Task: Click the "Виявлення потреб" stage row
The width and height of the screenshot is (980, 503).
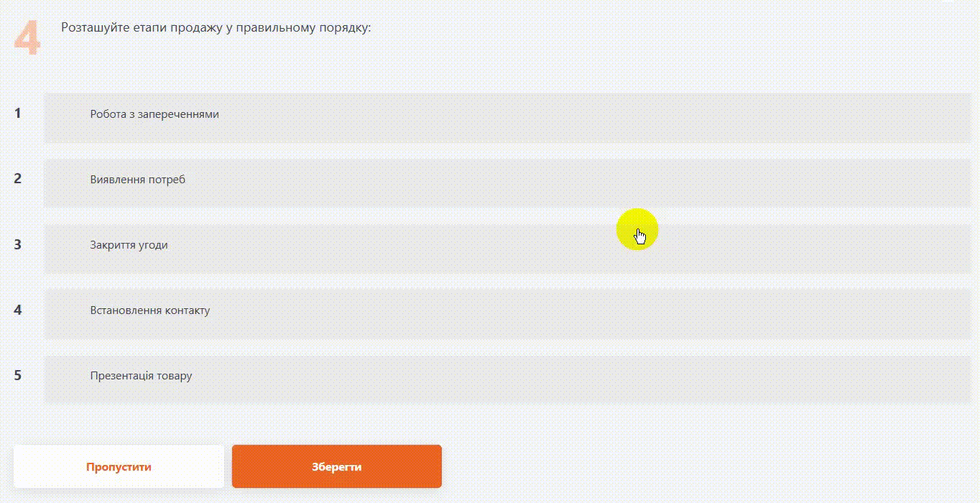Action: pos(138,180)
